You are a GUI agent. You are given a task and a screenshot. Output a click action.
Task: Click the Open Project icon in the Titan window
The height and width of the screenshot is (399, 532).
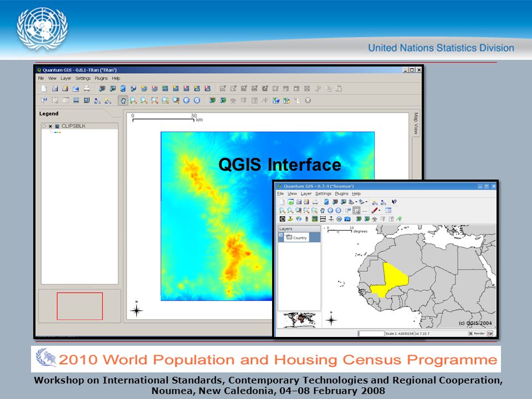click(76, 89)
